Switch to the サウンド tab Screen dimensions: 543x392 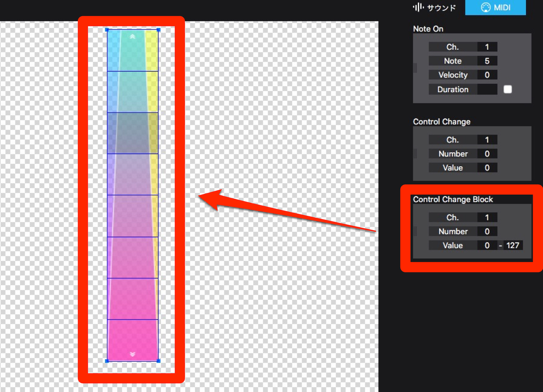click(x=434, y=7)
